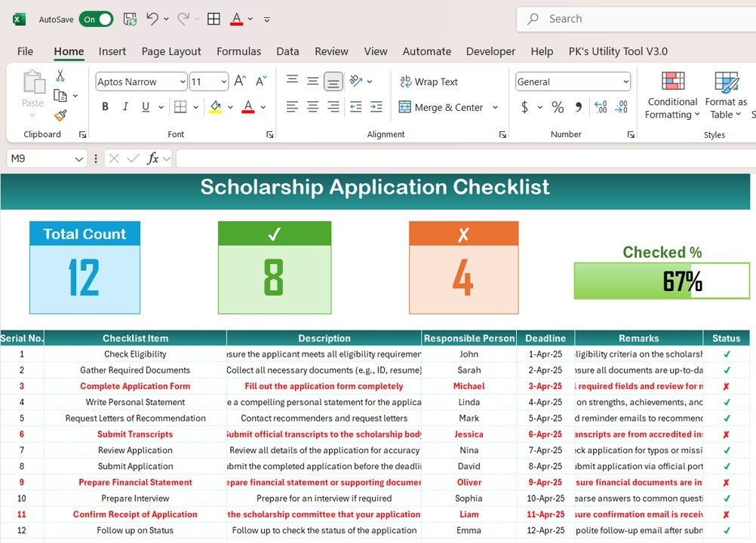Open the Alignment settings dialog launcher
Viewport: 756px width, 543px height.
pos(503,135)
